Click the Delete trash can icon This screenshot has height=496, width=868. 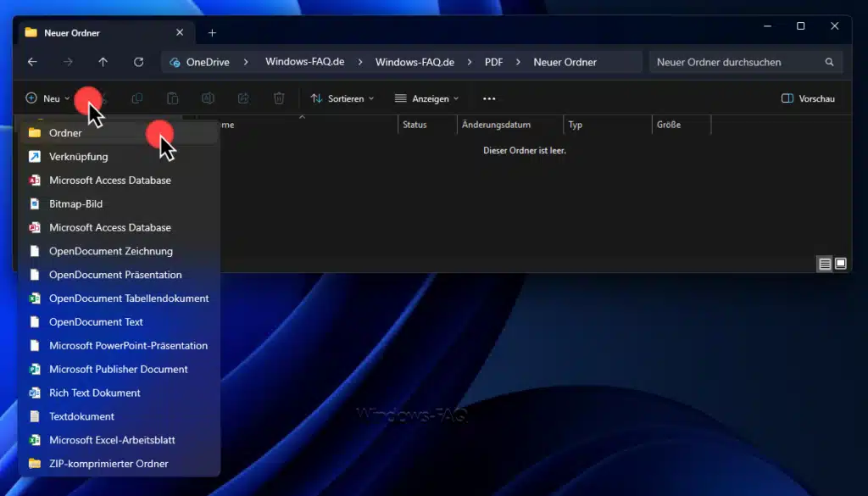click(x=278, y=98)
